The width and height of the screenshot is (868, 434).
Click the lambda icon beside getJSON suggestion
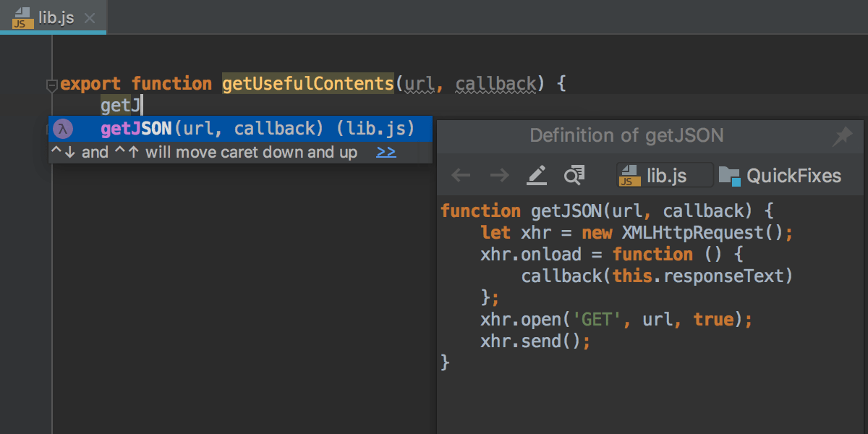tap(61, 129)
